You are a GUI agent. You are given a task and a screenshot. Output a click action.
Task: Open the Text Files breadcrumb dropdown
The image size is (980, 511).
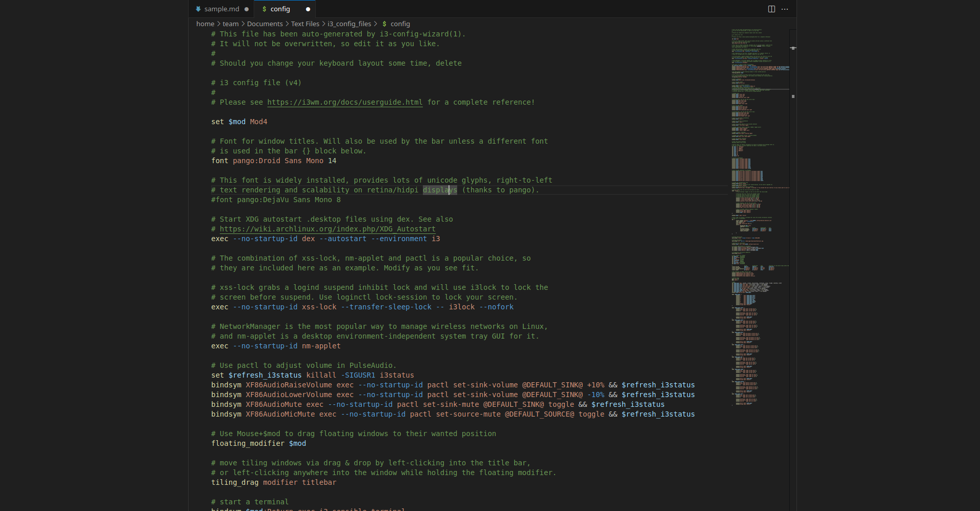[x=304, y=24]
